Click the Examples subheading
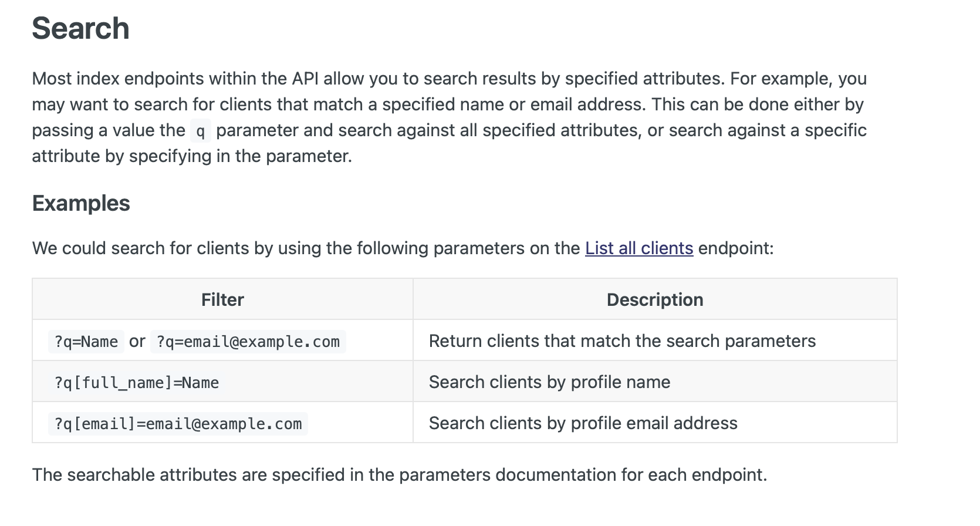Image resolution: width=980 pixels, height=526 pixels. point(81,203)
